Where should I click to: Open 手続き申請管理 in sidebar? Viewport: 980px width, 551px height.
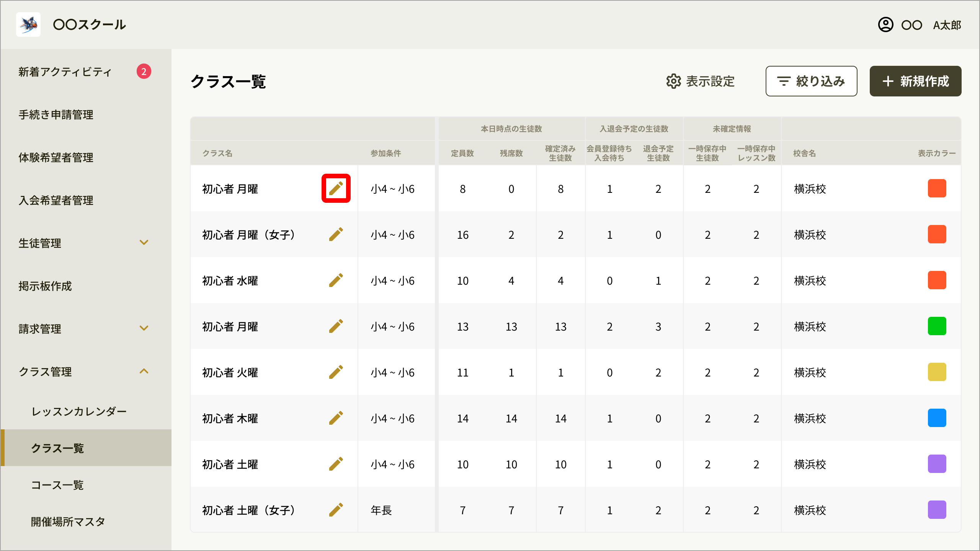[56, 115]
